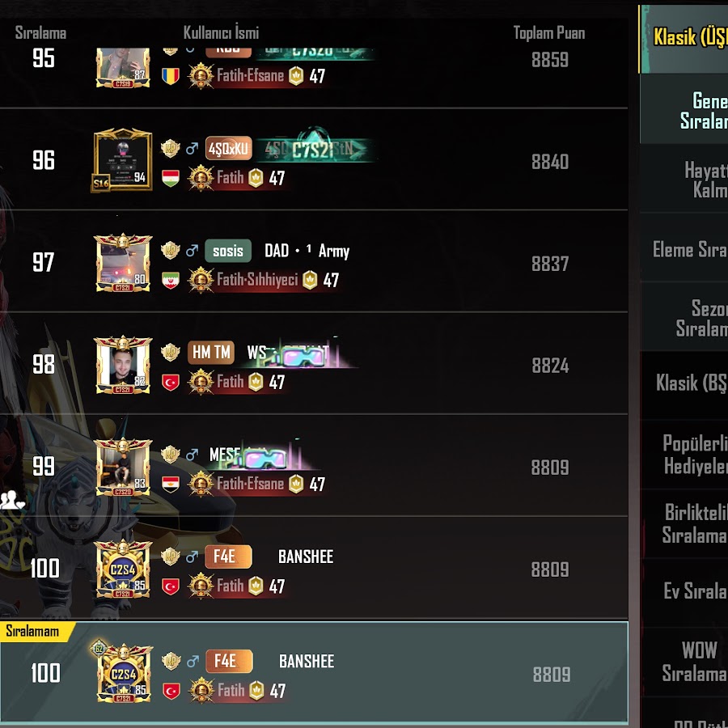Tap the 4ŞQxKU clan tag badge

pyautogui.click(x=228, y=148)
